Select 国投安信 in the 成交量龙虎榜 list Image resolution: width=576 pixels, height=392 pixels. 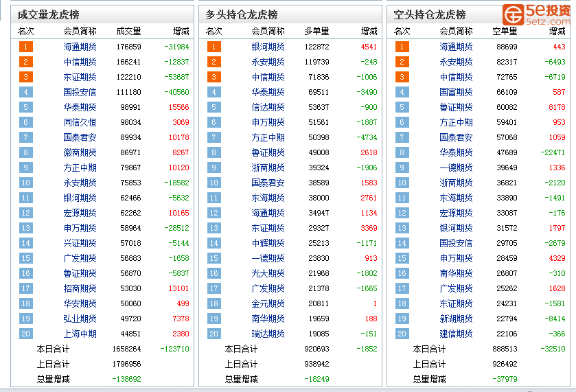tap(80, 92)
